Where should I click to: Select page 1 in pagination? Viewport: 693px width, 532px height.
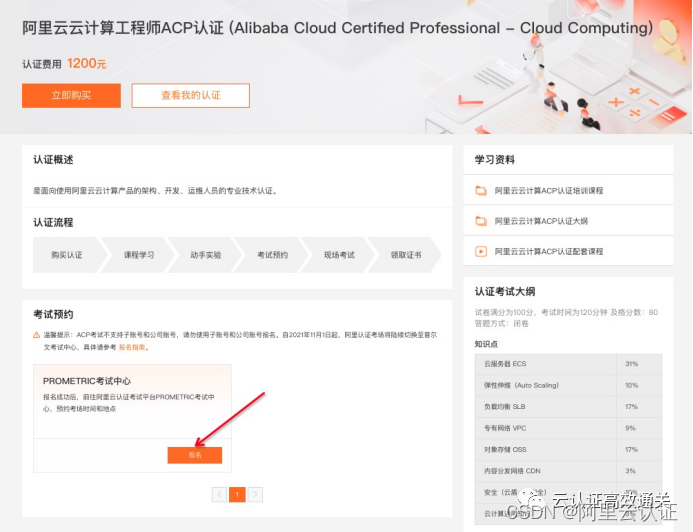pos(237,494)
